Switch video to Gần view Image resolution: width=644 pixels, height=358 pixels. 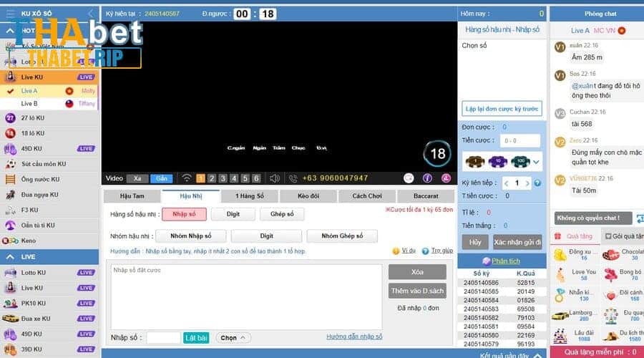coord(161,178)
